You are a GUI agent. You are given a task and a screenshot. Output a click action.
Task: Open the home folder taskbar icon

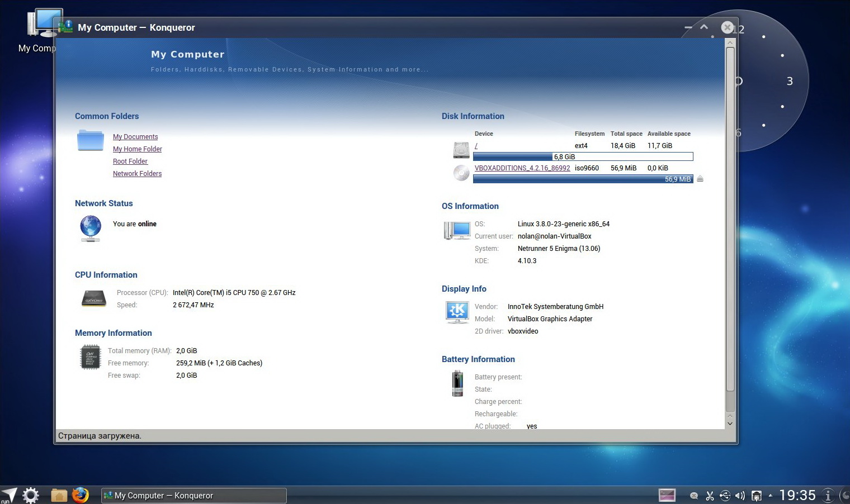[59, 495]
